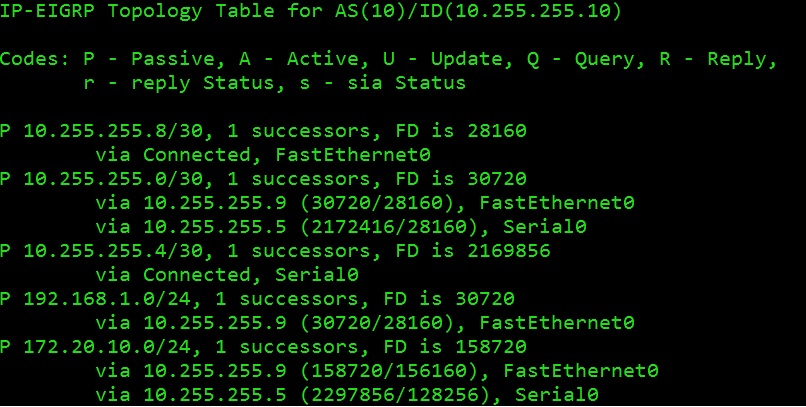Click 'via Connected, Serial0' line

227,275
